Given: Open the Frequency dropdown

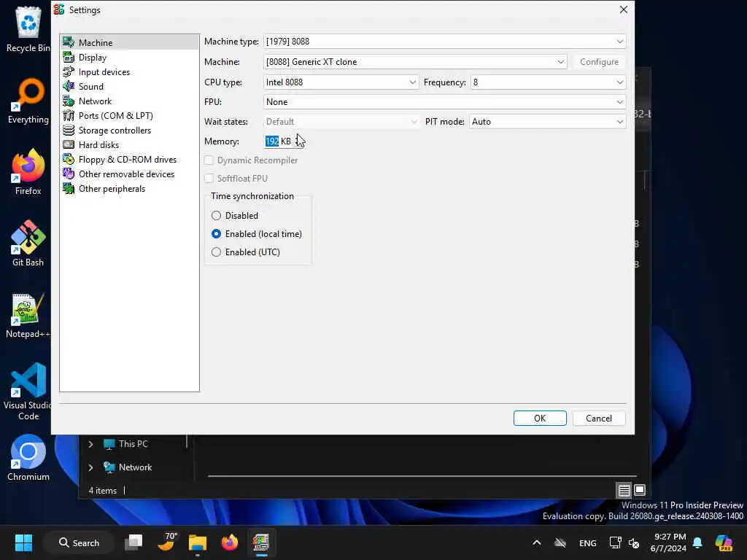Looking at the screenshot, I should pos(547,82).
